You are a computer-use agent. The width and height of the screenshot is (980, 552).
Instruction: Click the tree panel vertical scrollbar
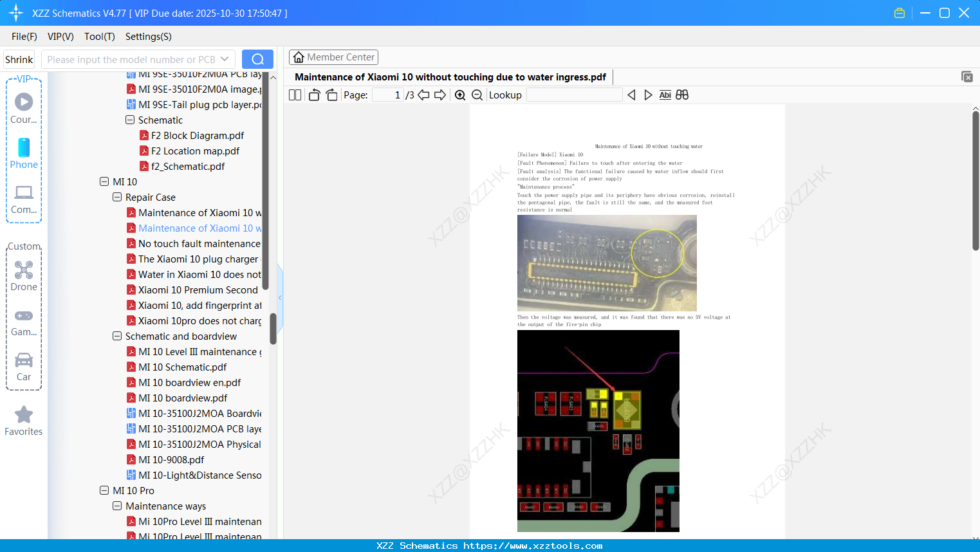[273, 328]
